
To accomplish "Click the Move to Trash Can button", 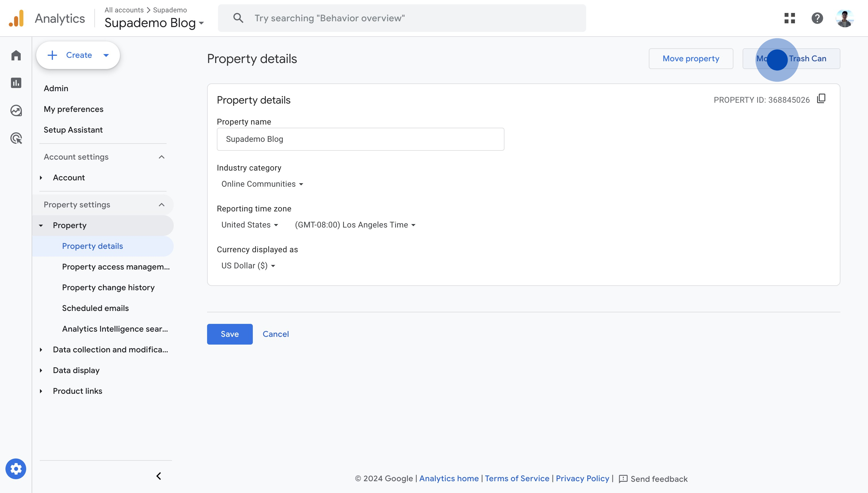I will click(x=791, y=59).
